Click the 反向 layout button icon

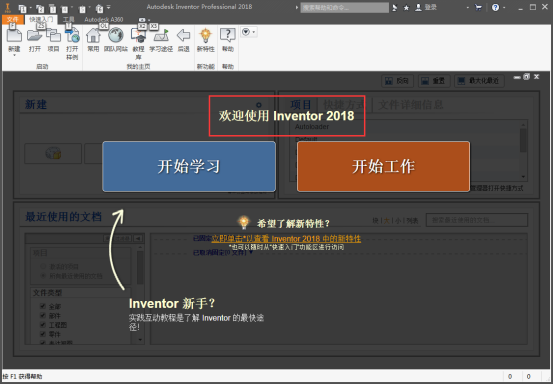click(x=389, y=81)
